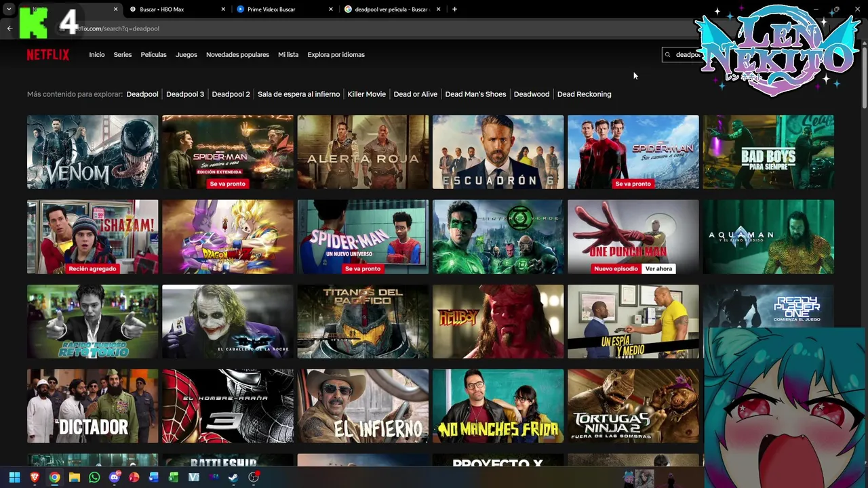Open the Un Espía y Medio thumbnail
Image resolution: width=868 pixels, height=488 pixels.
coord(633,321)
